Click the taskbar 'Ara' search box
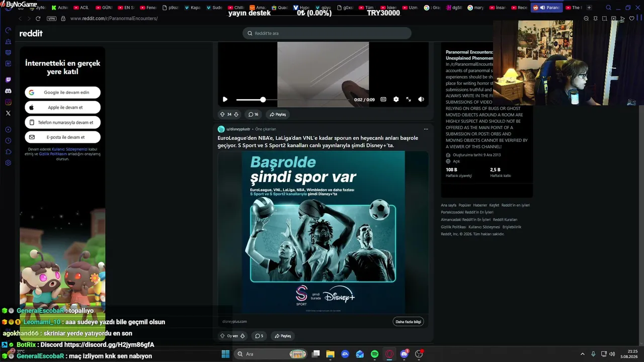644x362 pixels. pyautogui.click(x=271, y=354)
